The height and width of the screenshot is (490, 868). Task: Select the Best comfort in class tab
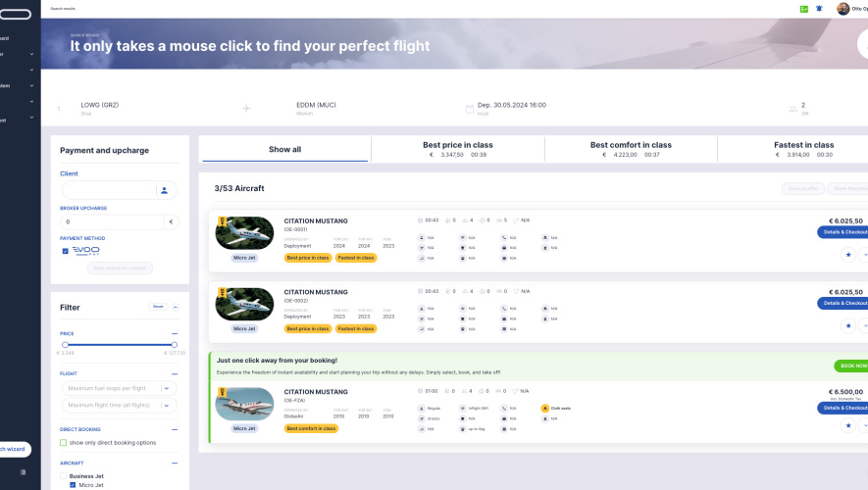(630, 149)
